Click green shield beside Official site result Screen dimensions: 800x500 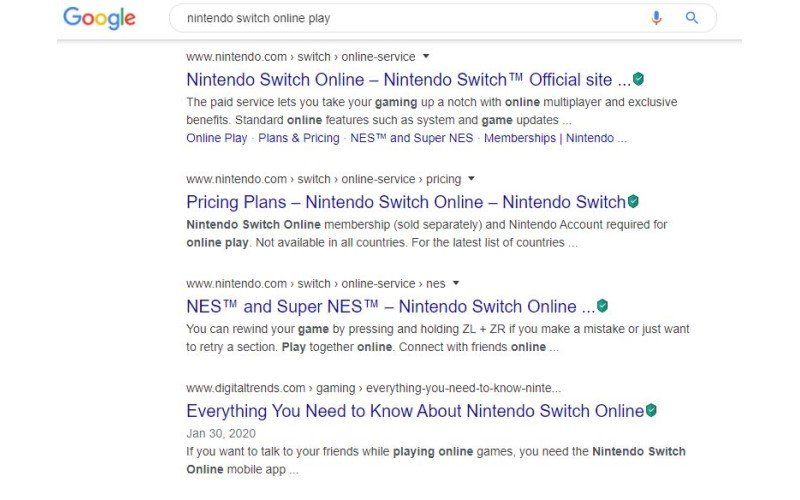pyautogui.click(x=638, y=79)
